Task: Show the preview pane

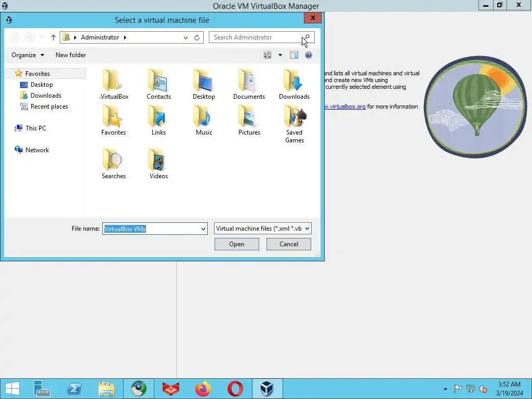Action: pos(294,55)
